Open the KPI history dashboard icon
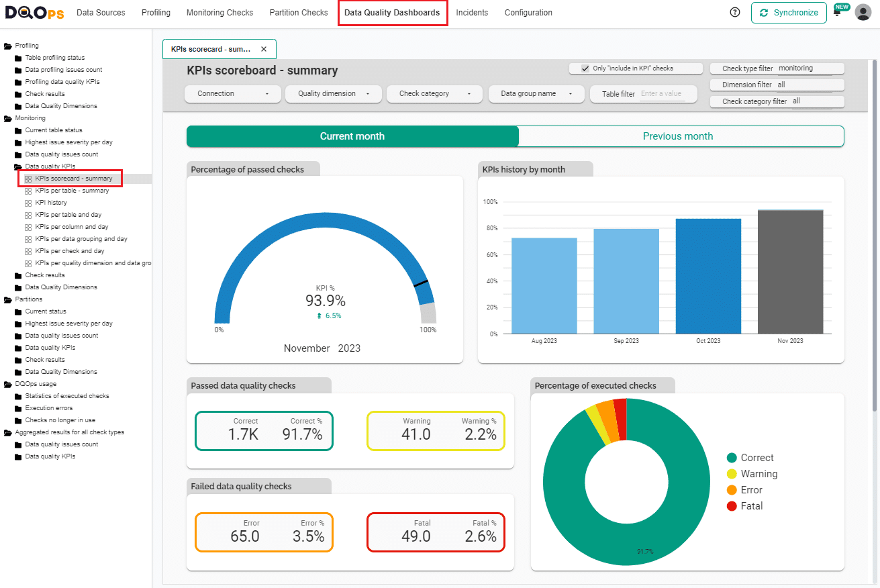 [27, 202]
